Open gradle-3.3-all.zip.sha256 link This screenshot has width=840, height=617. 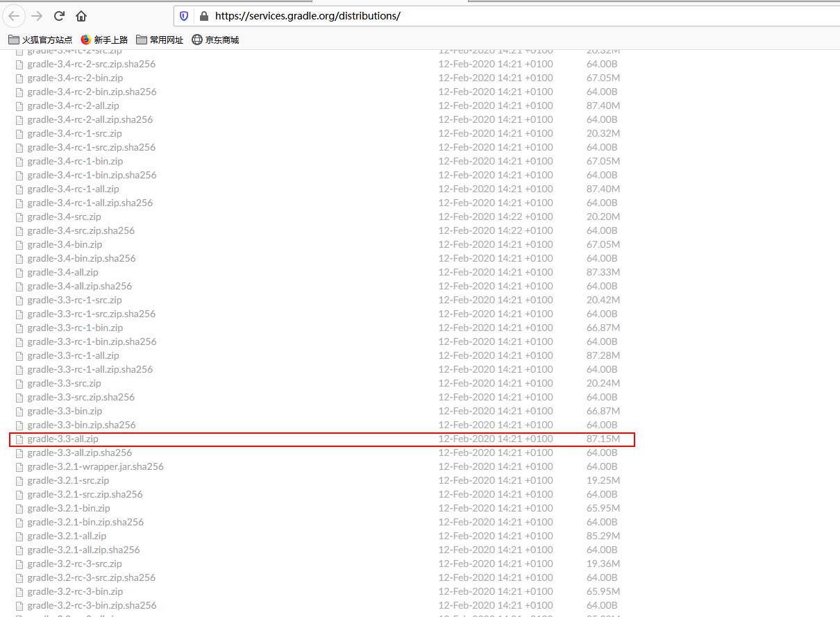(x=80, y=453)
